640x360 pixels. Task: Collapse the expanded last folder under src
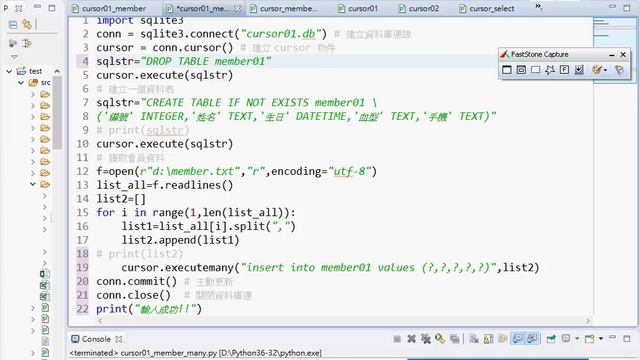tap(33, 184)
